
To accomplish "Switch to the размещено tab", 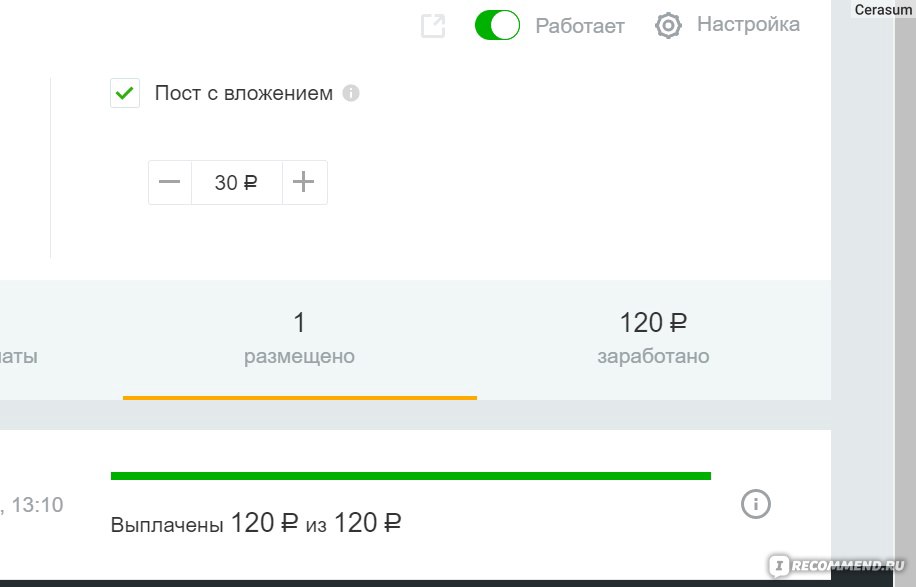I will (x=300, y=339).
